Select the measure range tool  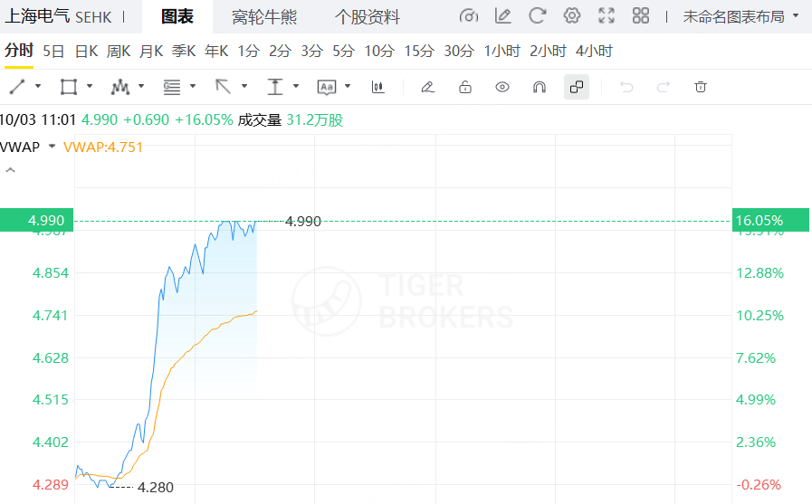click(275, 87)
